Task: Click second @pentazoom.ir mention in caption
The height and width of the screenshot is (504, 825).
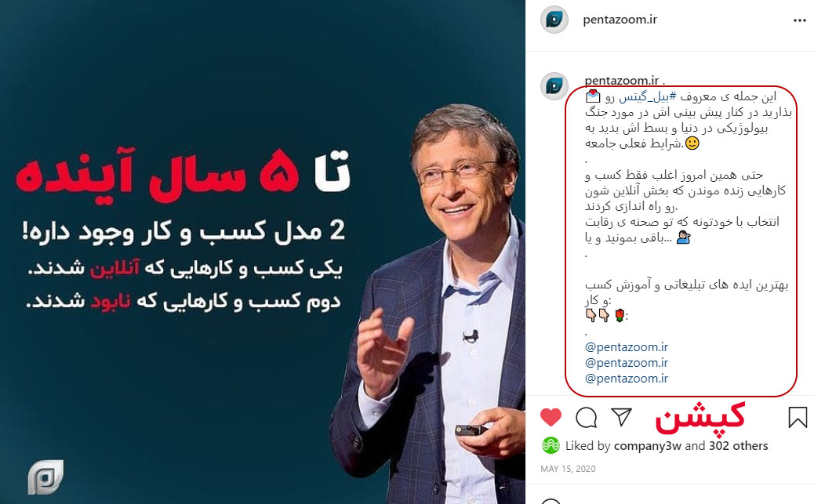Action: point(626,363)
